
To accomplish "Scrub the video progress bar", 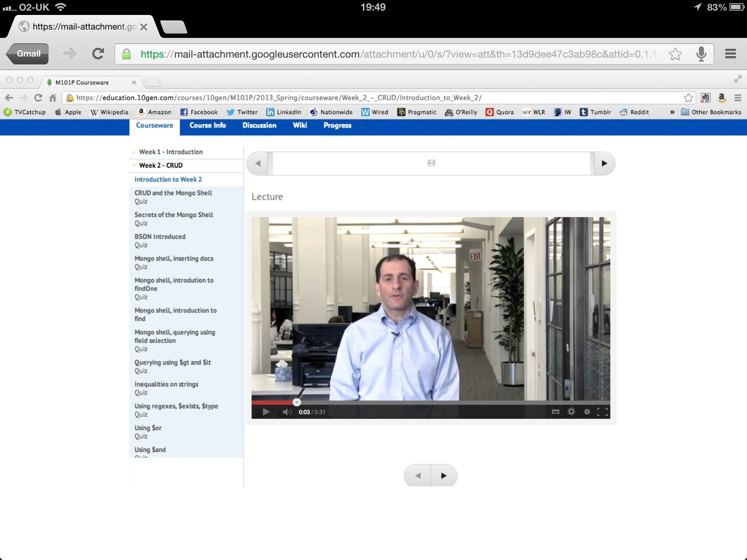I will click(x=430, y=402).
